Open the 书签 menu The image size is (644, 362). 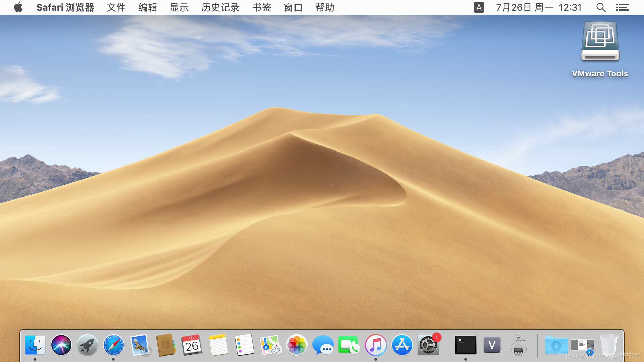point(262,7)
